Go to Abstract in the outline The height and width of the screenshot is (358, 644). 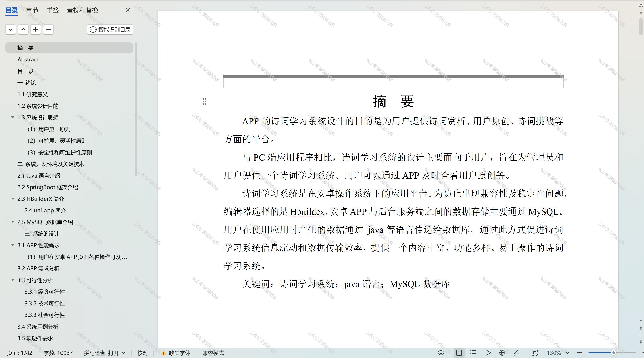[69, 59]
